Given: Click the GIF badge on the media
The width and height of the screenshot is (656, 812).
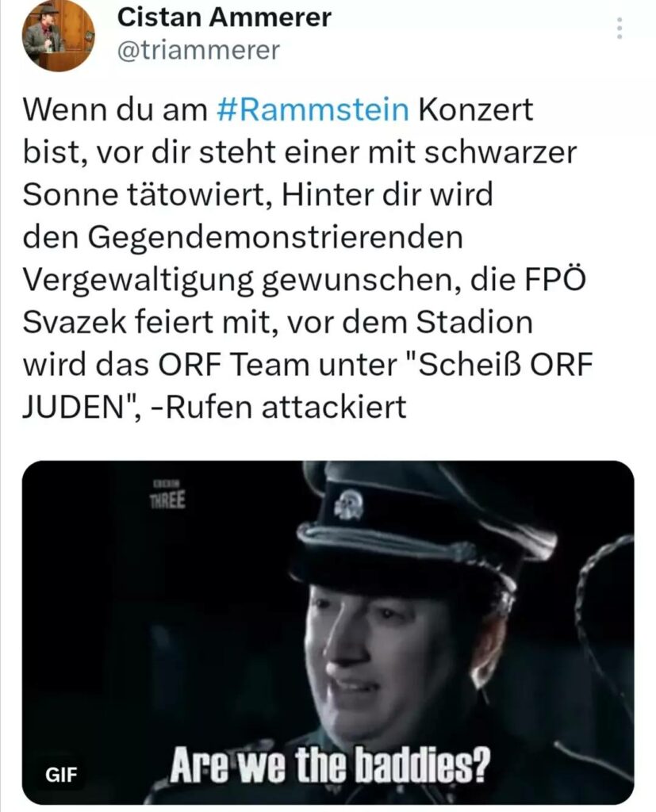Looking at the screenshot, I should (61, 774).
